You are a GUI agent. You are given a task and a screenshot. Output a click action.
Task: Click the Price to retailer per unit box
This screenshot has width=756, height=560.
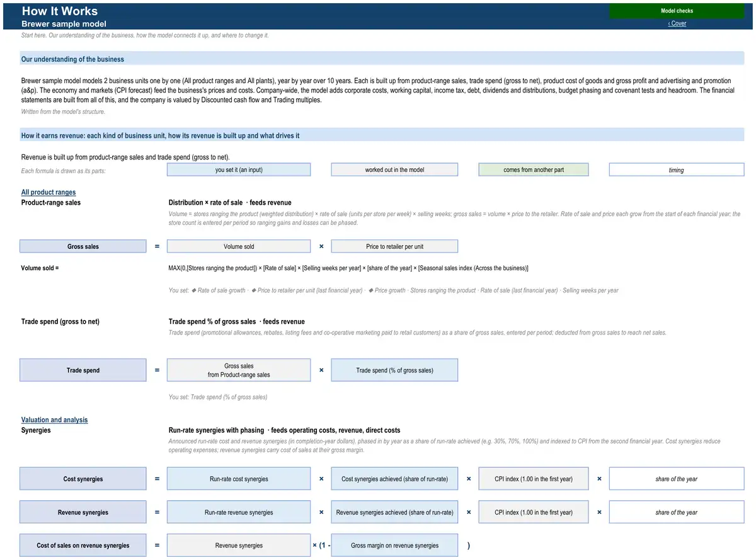[x=395, y=246]
